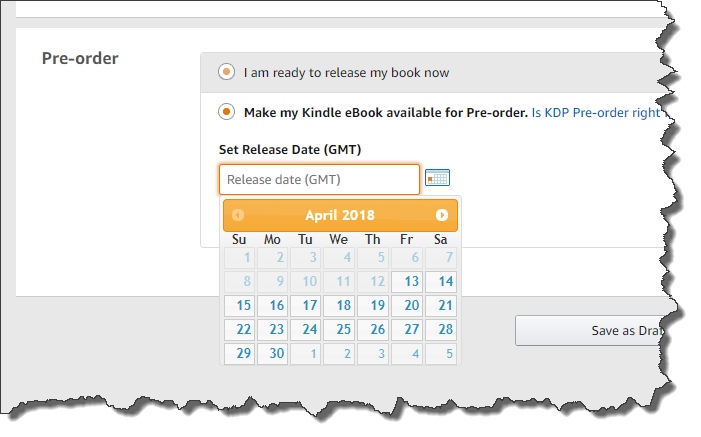
Task: Select 'Make my Kindle eBook available for Pre-order' radio
Action: [226, 111]
